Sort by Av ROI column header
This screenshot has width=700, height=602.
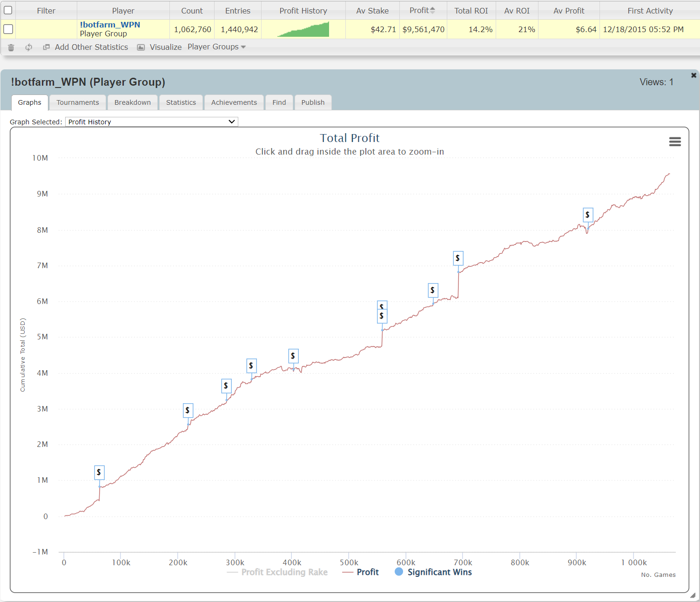point(517,11)
